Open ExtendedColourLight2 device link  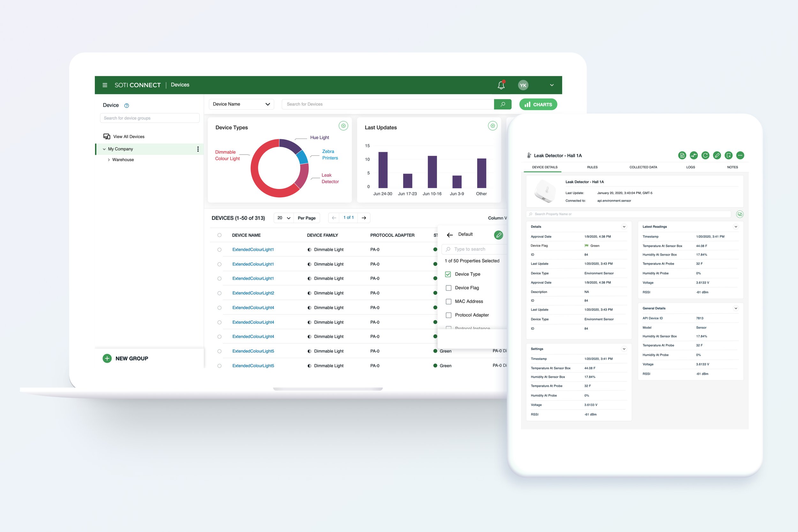[x=253, y=293]
